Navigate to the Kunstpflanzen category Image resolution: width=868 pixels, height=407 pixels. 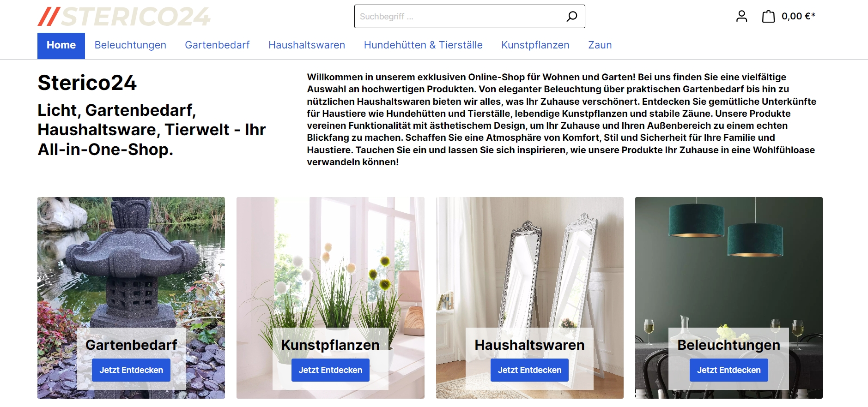535,45
